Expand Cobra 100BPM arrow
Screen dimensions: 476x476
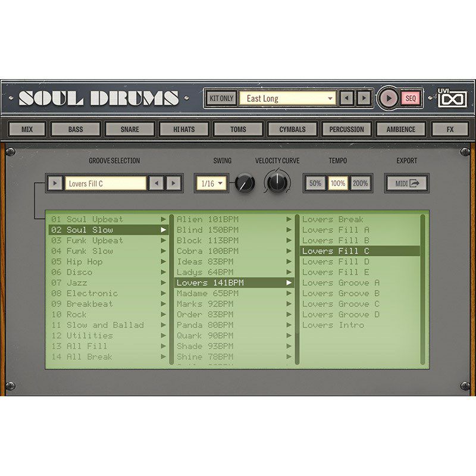[x=289, y=251]
